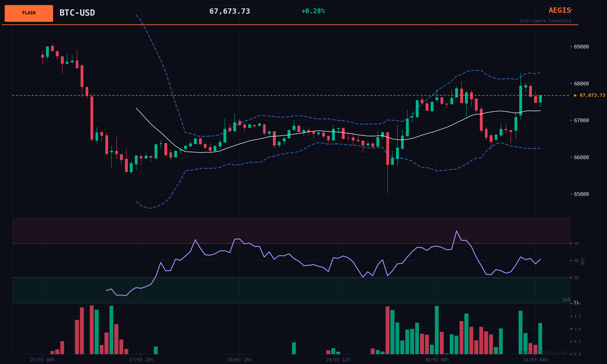Click the green +0.28% change indicator
The height and width of the screenshot is (364, 607).
[313, 11]
